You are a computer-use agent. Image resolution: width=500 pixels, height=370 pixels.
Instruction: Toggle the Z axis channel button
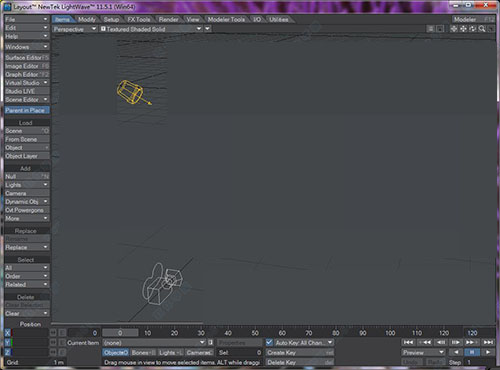coord(8,352)
